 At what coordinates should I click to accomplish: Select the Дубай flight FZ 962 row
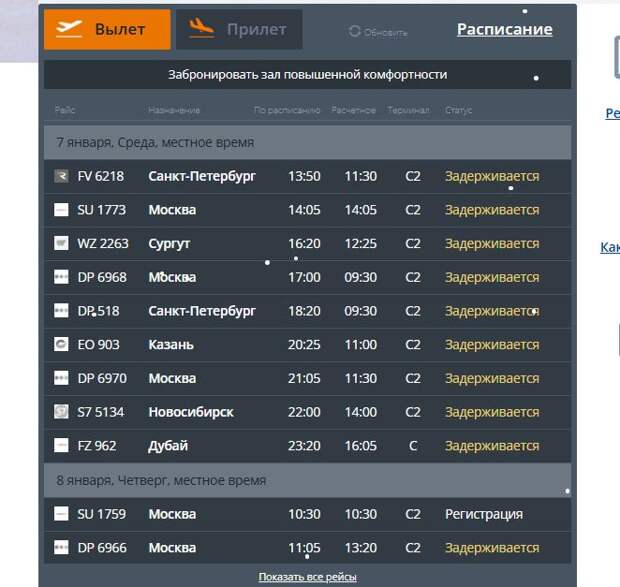(x=307, y=446)
